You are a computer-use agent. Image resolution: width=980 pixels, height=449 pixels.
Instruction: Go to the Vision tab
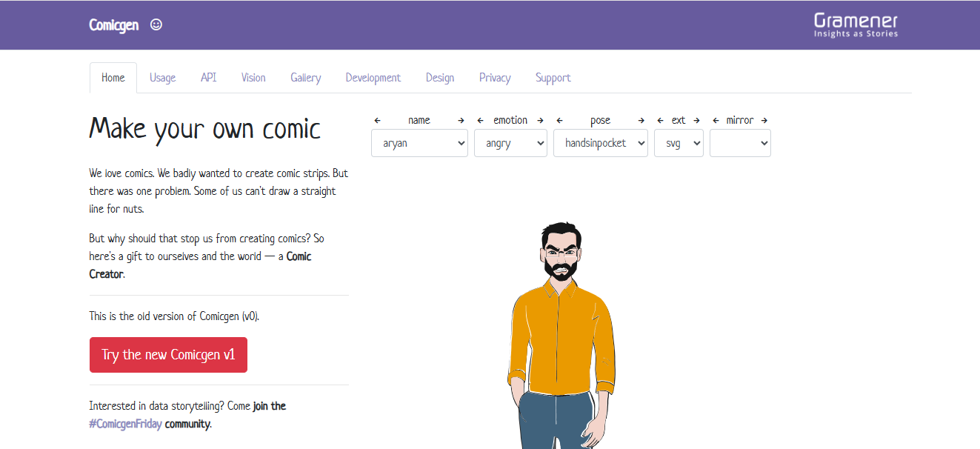coord(253,78)
